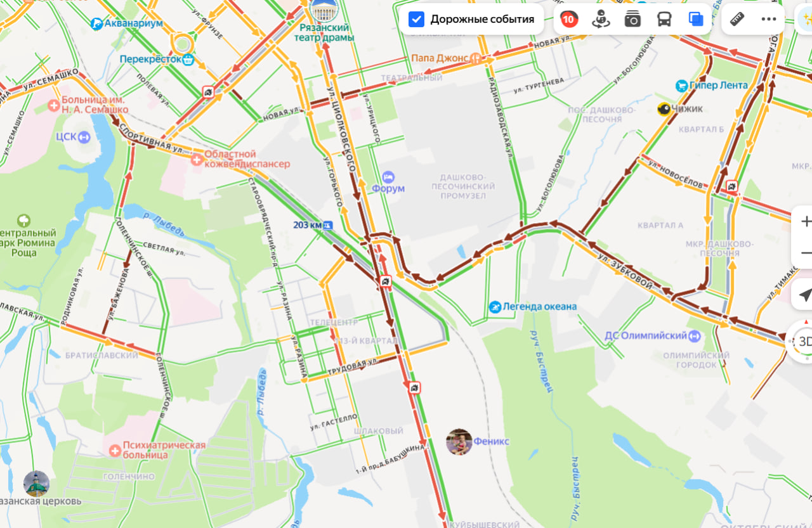The width and height of the screenshot is (812, 528).
Task: Locate me with the arrow button
Action: click(804, 295)
